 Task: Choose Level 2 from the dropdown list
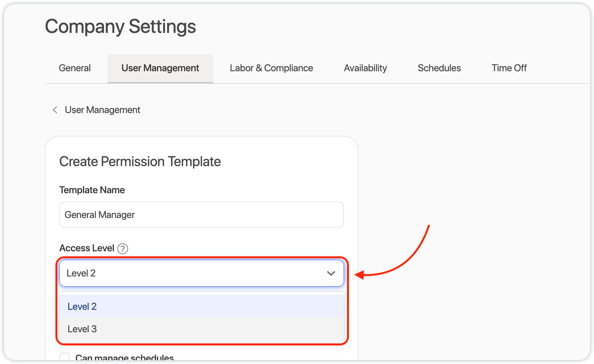click(82, 307)
